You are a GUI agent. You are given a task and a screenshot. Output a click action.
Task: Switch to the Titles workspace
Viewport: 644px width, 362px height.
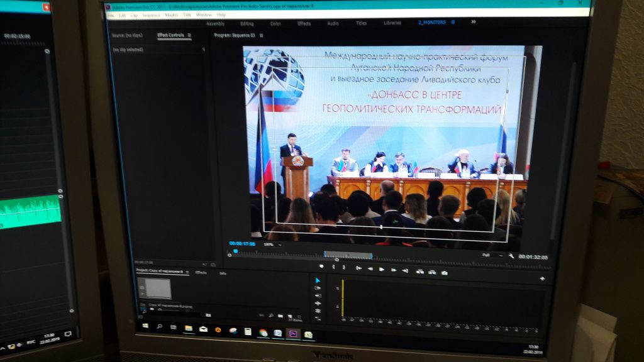[x=361, y=23]
